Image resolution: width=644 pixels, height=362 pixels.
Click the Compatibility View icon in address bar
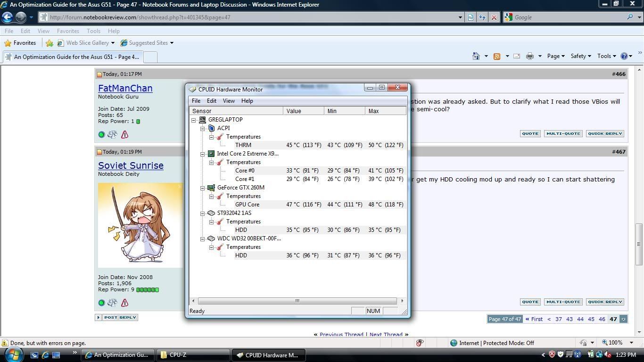point(471,17)
